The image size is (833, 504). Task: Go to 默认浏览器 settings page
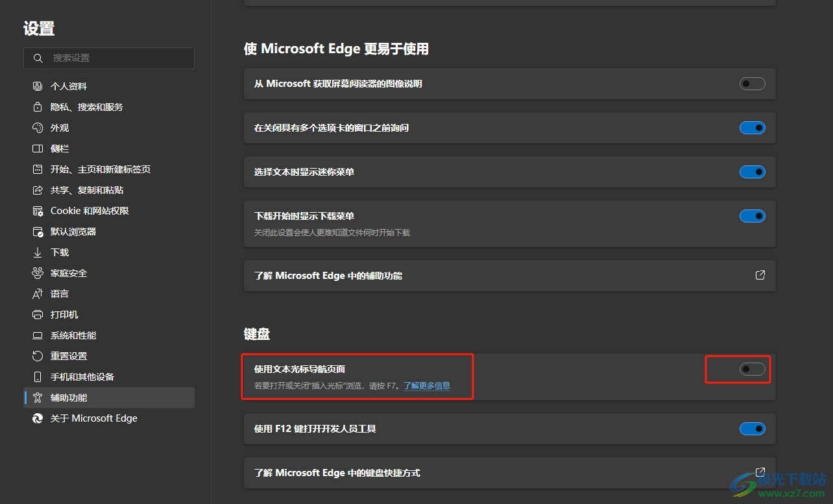(x=109, y=232)
